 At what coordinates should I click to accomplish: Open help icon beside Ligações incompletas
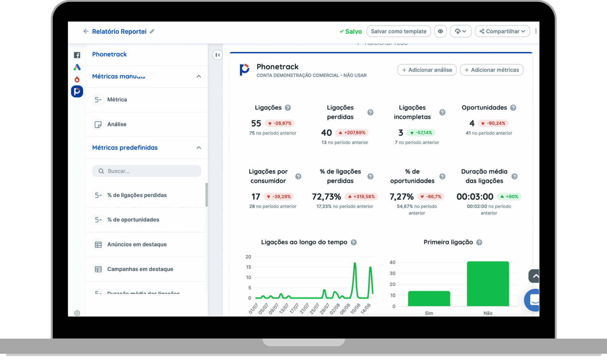click(x=443, y=112)
